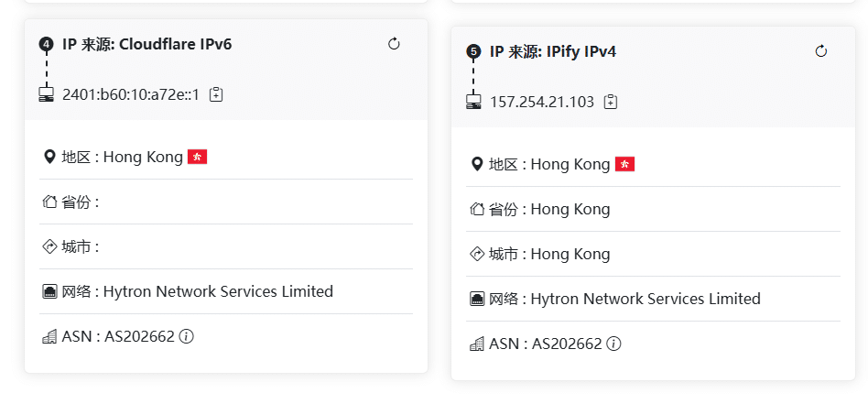Screen dimensions: 868x404
Task: Click city direction icon in Cloudflare card
Action: 49,246
